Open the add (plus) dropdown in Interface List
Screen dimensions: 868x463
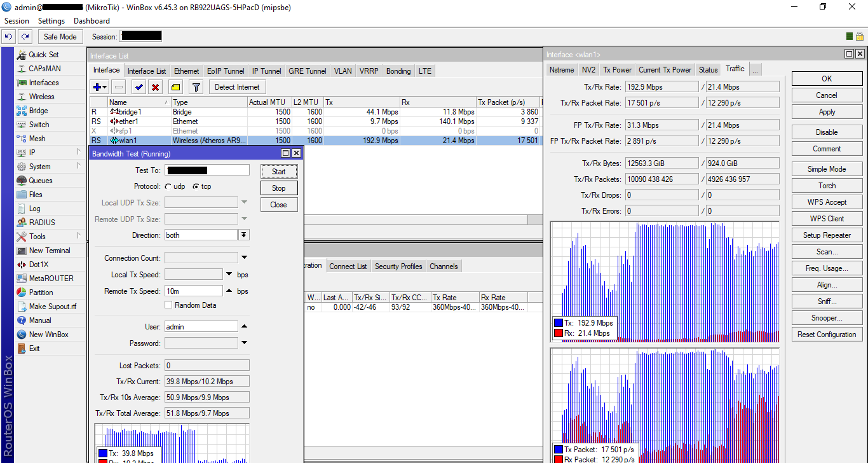[x=100, y=86]
